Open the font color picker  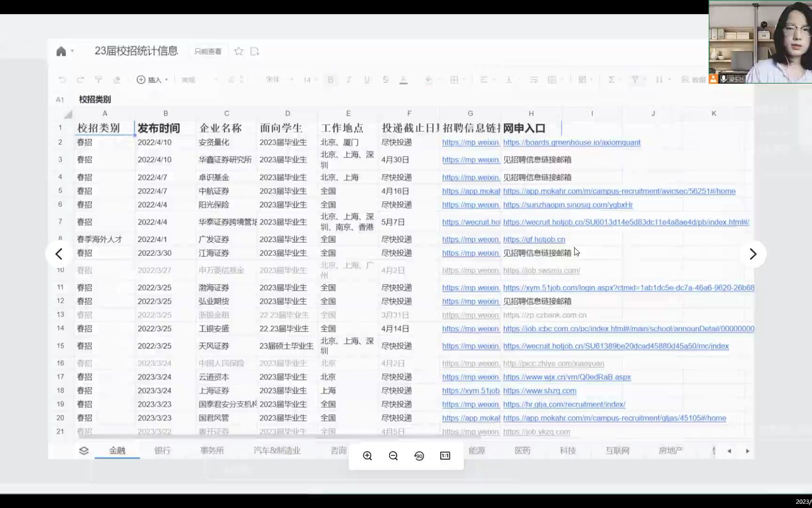(403, 80)
